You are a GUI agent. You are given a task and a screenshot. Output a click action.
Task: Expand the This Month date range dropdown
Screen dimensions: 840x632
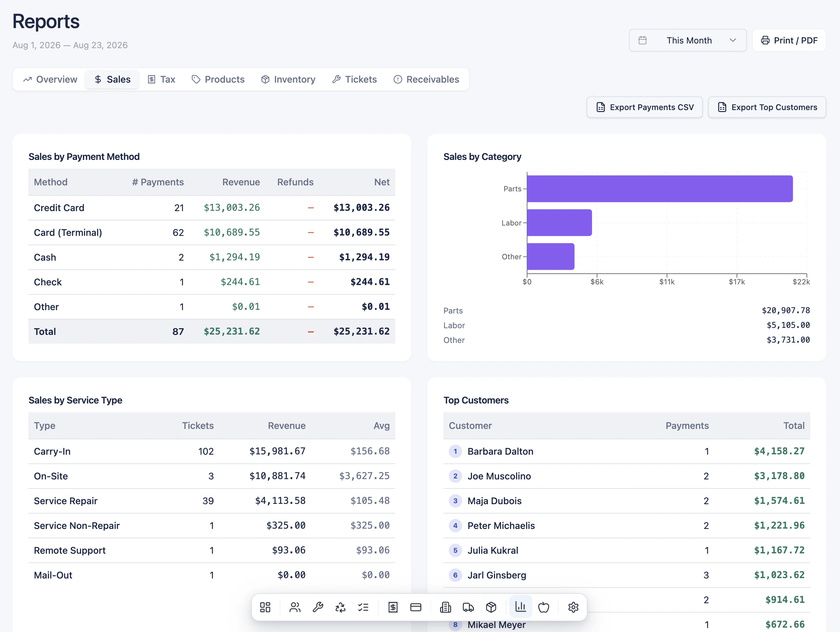(688, 40)
